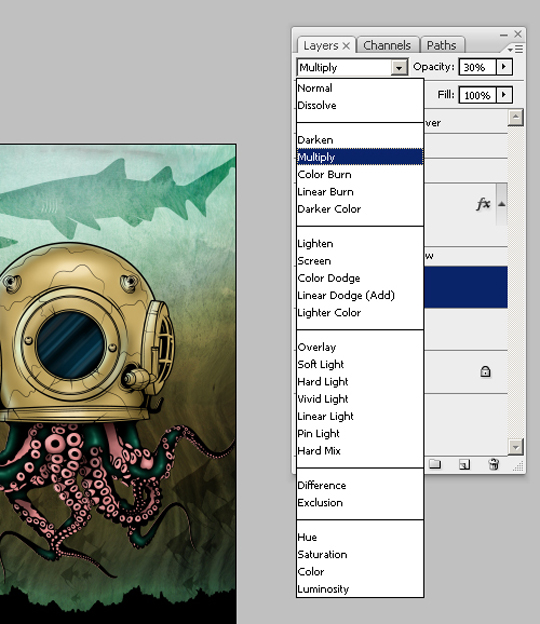Open the blend mode dropdown arrow
Image resolution: width=540 pixels, height=624 pixels.
(x=399, y=67)
